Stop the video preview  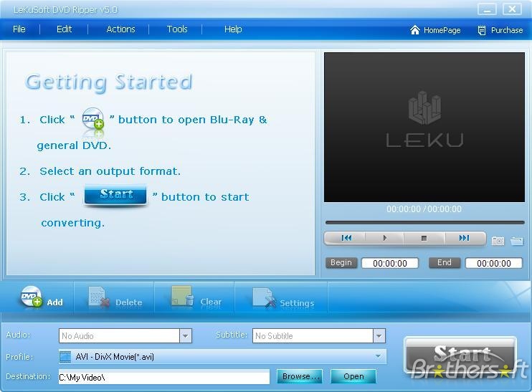(x=424, y=238)
